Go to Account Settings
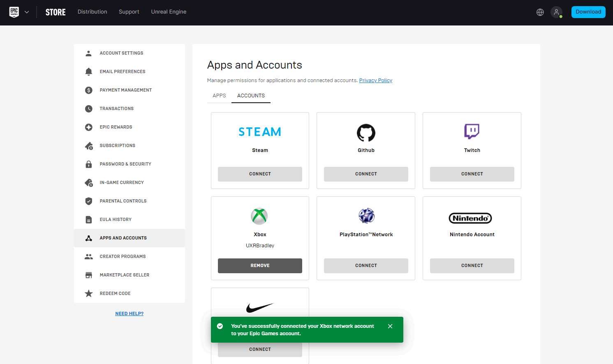 [130, 53]
